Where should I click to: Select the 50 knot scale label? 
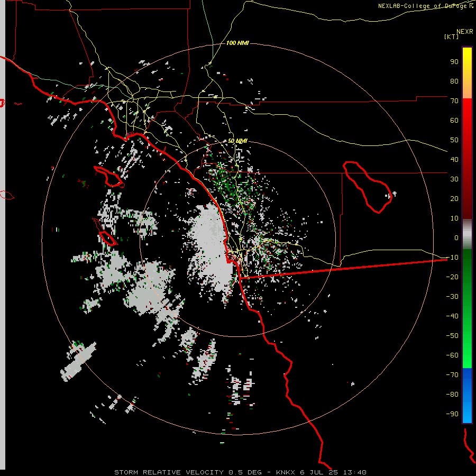click(454, 140)
